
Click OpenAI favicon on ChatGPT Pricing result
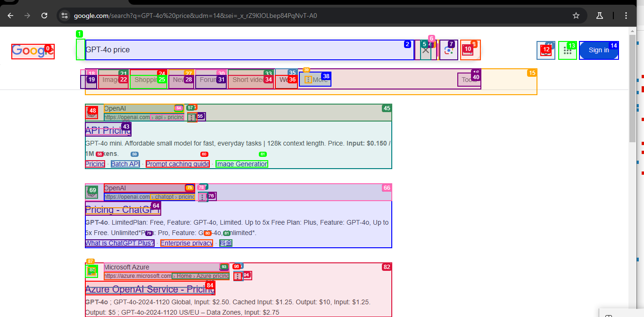(x=91, y=192)
